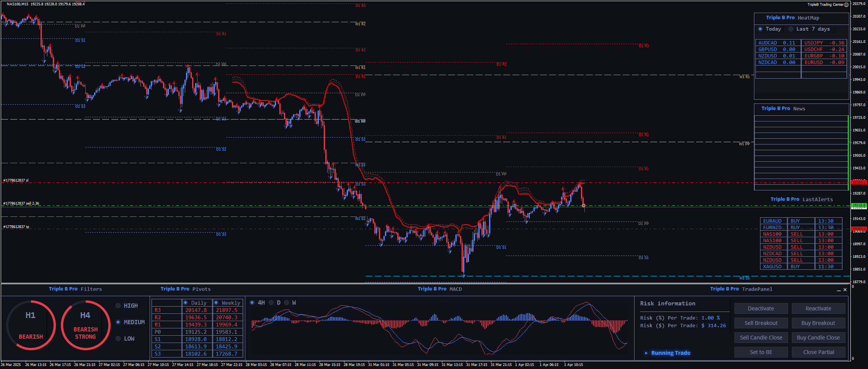Click the H1 bearish trend gauge
Screen dimensions: 868x369
tap(31, 325)
